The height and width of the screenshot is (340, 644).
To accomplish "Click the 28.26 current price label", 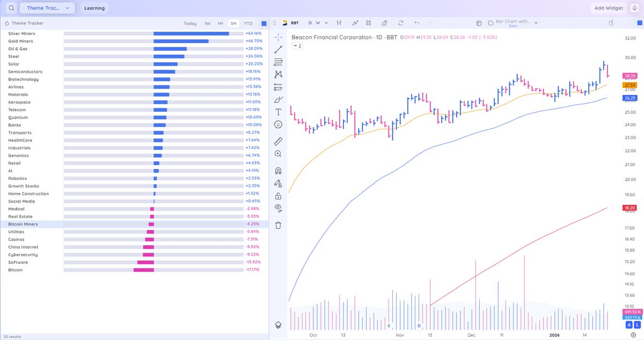I will [x=630, y=76].
